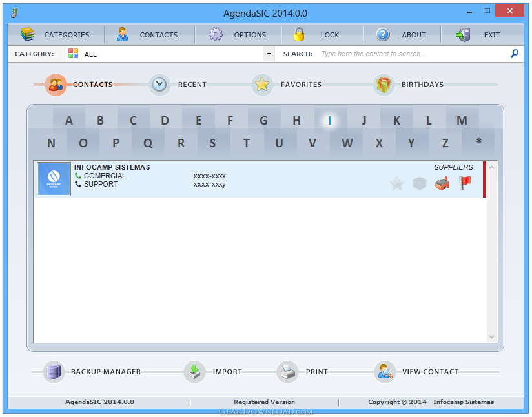Image resolution: width=532 pixels, height=417 pixels.
Task: Click the Birthdays gift box icon
Action: coord(384,85)
